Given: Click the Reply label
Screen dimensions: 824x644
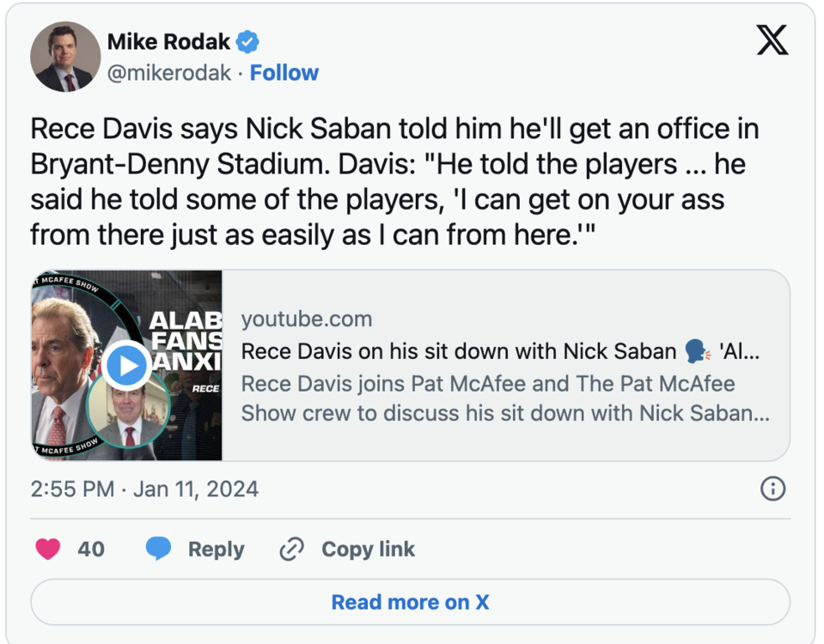Looking at the screenshot, I should click(x=216, y=549).
